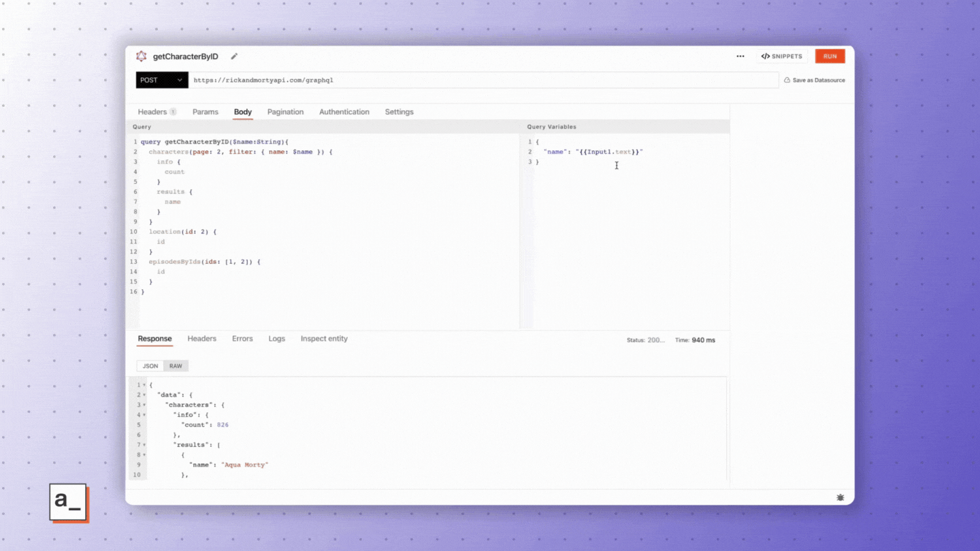This screenshot has height=551, width=980.
Task: Open the Settings tab
Action: pos(399,112)
